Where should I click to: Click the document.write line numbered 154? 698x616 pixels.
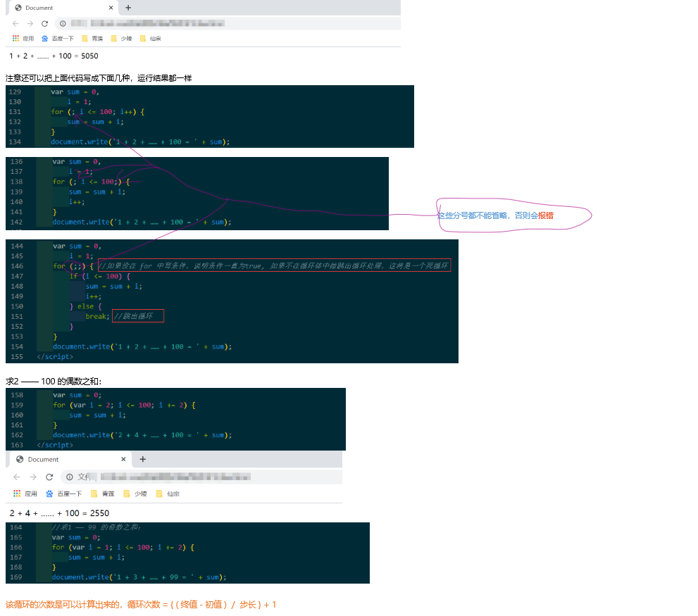[x=142, y=347]
